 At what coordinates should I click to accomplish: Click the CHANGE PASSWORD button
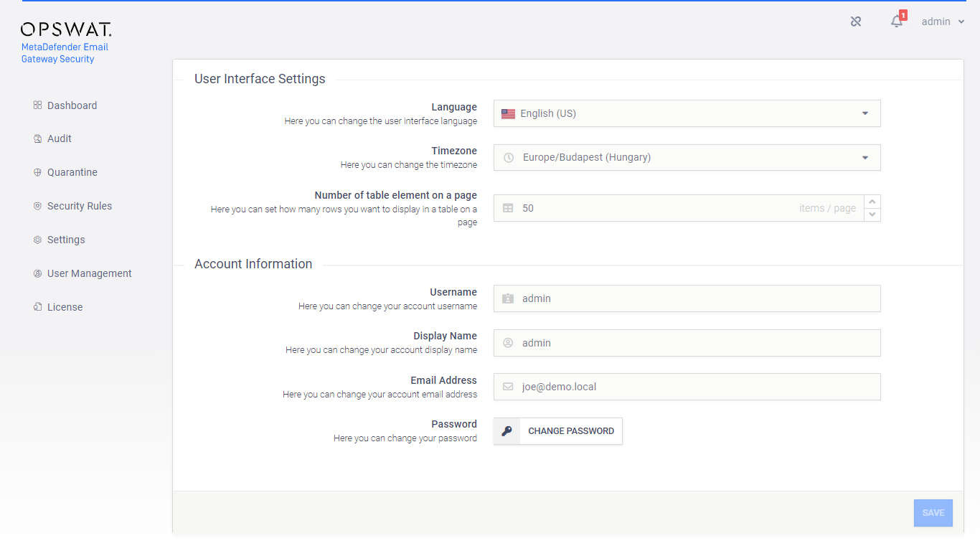tap(558, 431)
